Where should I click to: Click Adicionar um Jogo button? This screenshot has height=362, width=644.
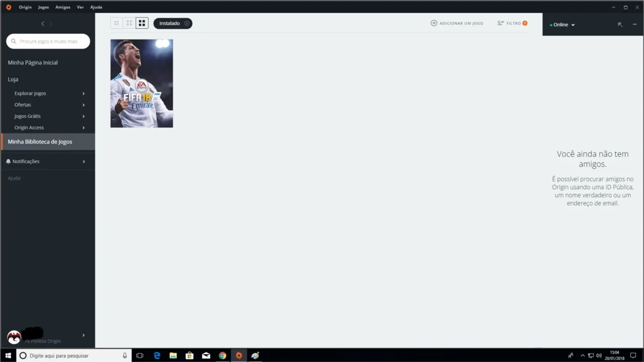tap(457, 23)
